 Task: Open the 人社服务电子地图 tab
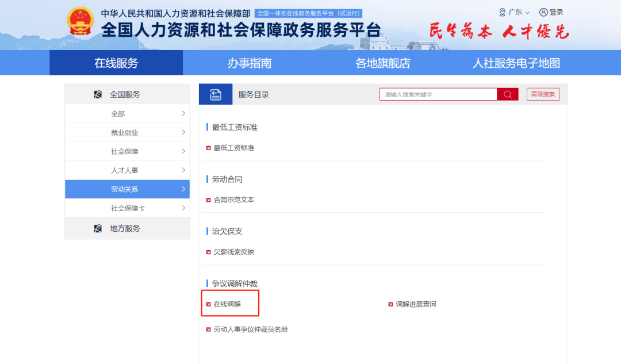pos(516,63)
